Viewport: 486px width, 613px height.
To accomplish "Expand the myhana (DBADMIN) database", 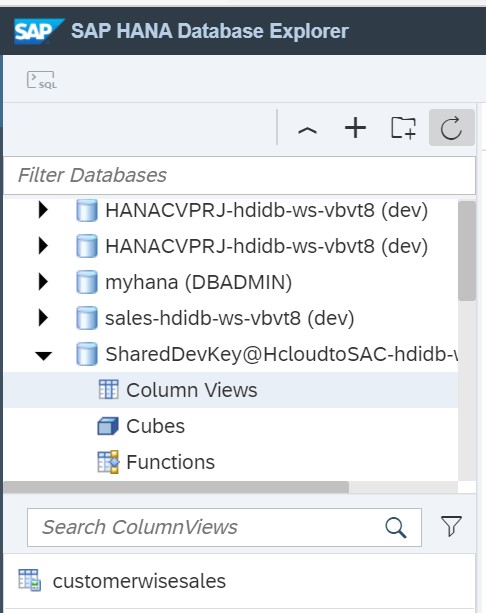I will click(43, 282).
